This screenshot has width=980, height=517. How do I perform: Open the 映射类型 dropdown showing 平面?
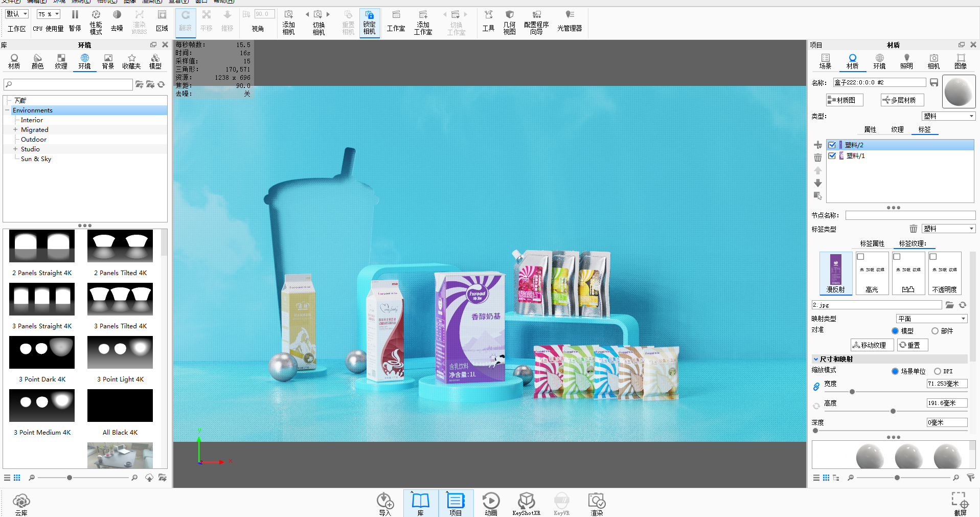click(x=931, y=319)
